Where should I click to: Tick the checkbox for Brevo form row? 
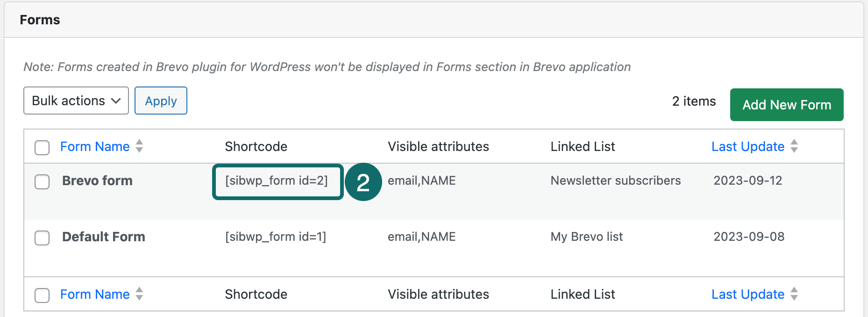tap(42, 181)
